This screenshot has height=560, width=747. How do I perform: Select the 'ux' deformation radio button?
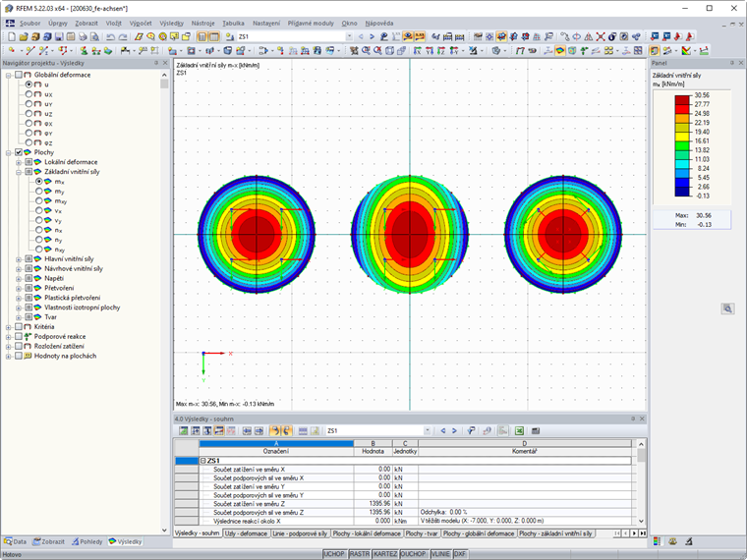click(x=29, y=94)
